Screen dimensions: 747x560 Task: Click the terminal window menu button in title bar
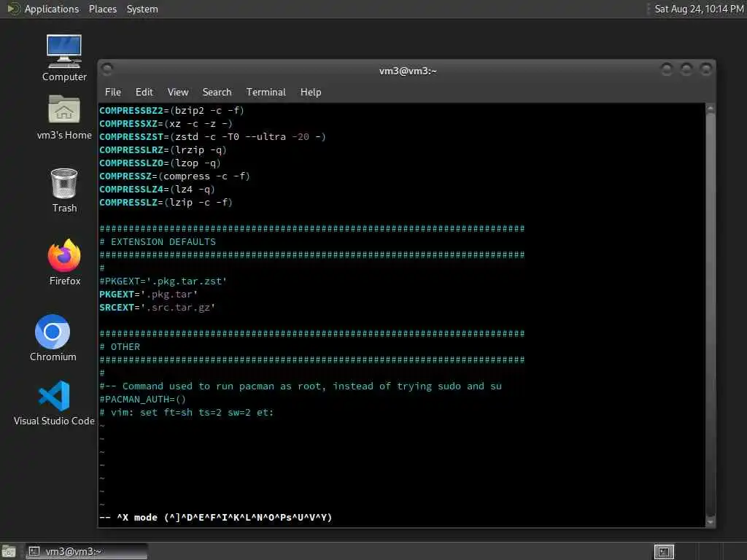point(107,69)
